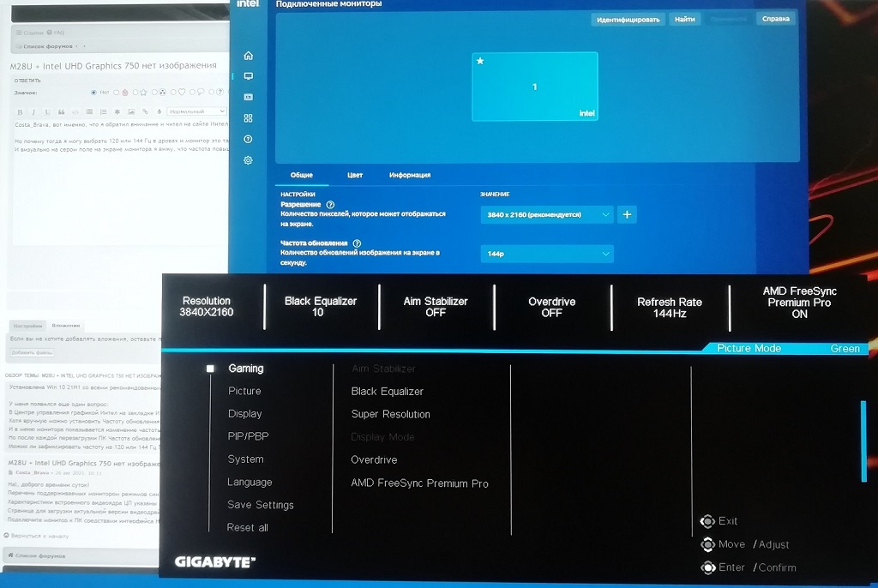Screen dimensions: 878x588
Task: Select Picture in the Gigabyte OSD menu
Action: click(x=244, y=391)
